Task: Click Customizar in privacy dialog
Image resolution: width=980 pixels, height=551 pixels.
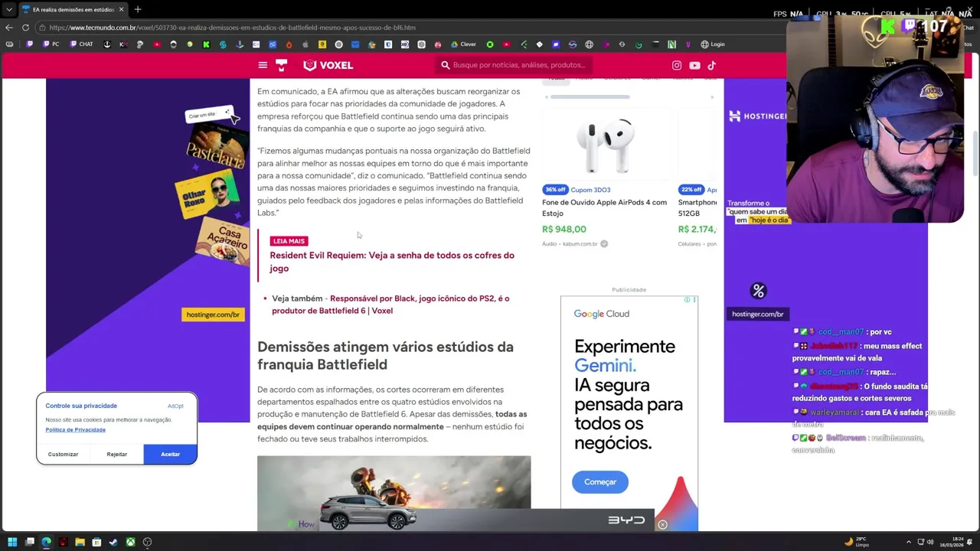Action: [63, 454]
